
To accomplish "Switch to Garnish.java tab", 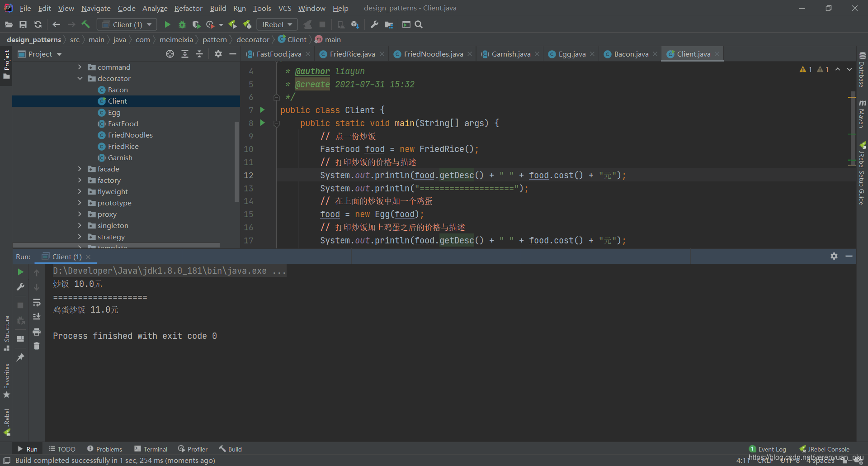I will pos(511,54).
